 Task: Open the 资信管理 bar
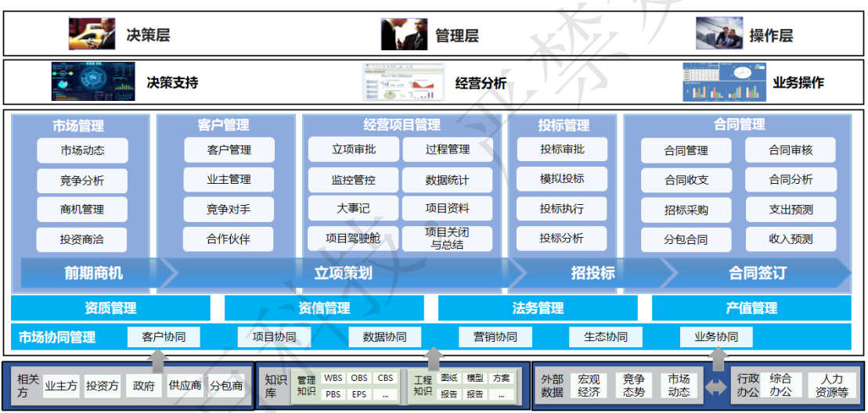324,308
